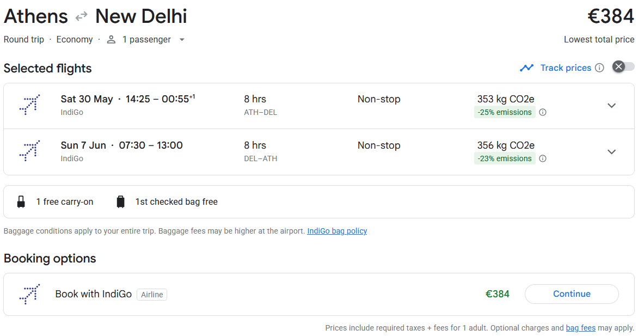Viewport: 644px width, 336px height.
Task: Open the 1 passenger dropdown
Action: pos(182,40)
